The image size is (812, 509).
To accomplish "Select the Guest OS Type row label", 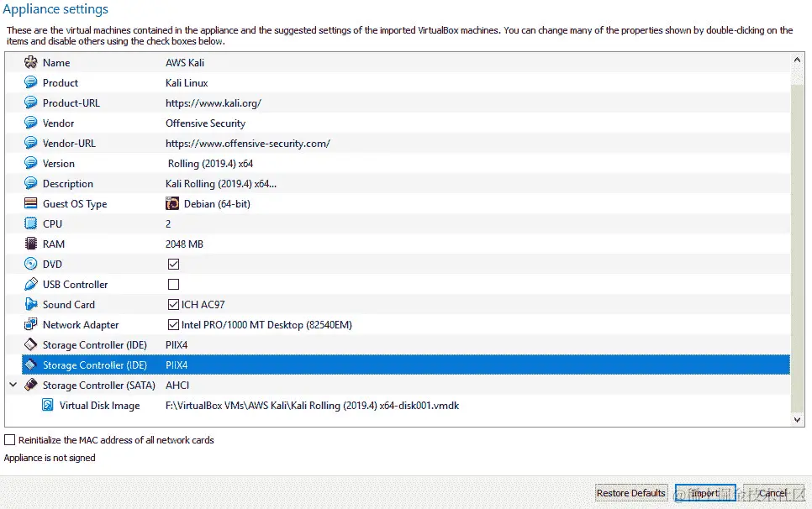I will pos(75,204).
